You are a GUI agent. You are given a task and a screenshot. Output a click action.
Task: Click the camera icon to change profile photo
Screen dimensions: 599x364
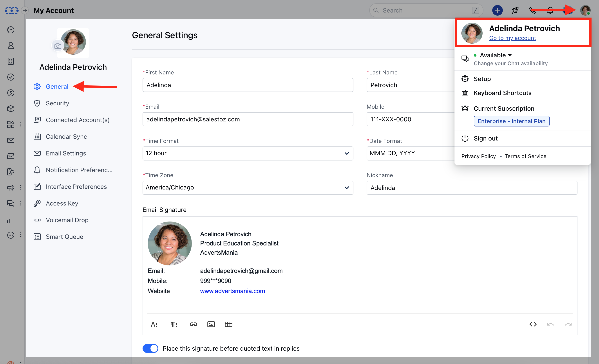pos(58,46)
